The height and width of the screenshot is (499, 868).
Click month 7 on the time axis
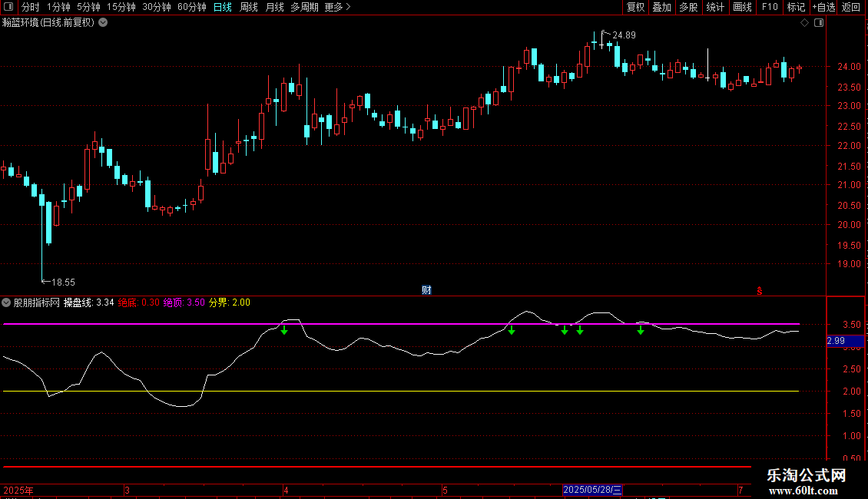(x=740, y=490)
